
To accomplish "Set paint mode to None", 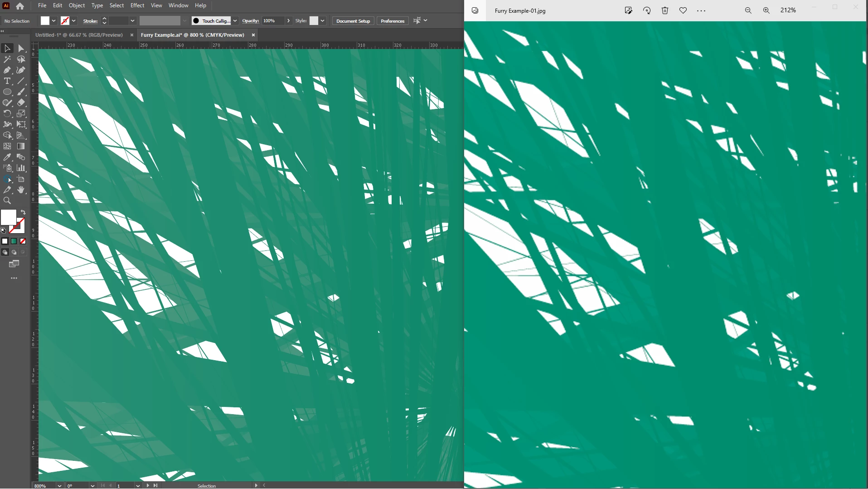I will pyautogui.click(x=23, y=241).
